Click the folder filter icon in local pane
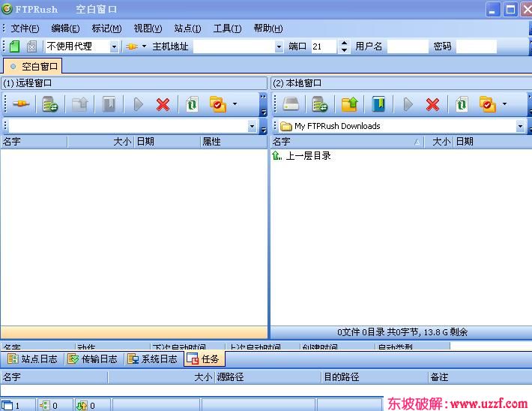This screenshot has width=532, height=411. coord(488,104)
